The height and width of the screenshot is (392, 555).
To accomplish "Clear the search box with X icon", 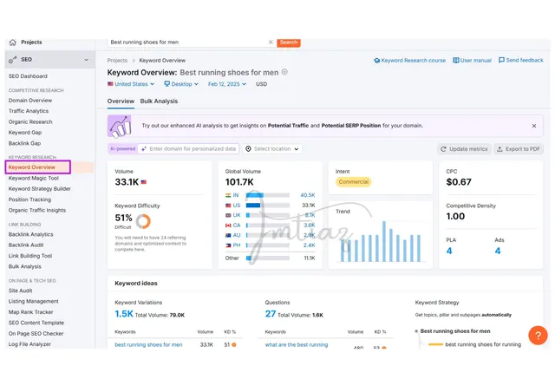I will pyautogui.click(x=271, y=42).
